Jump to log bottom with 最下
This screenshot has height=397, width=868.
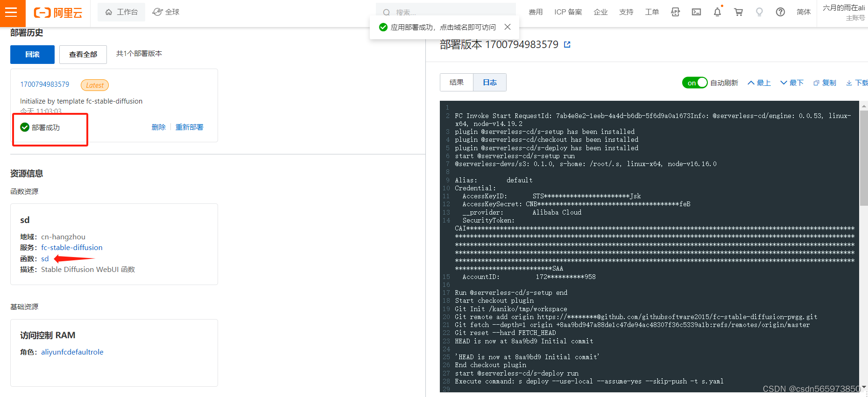point(792,83)
